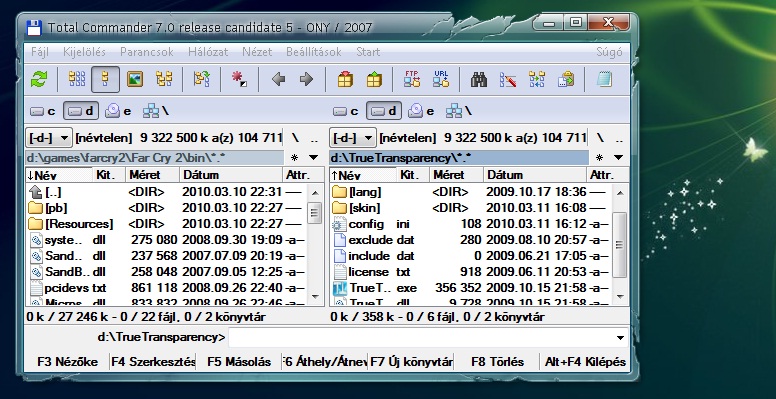
Task: Click the F5 Másolás button
Action: coord(239,362)
